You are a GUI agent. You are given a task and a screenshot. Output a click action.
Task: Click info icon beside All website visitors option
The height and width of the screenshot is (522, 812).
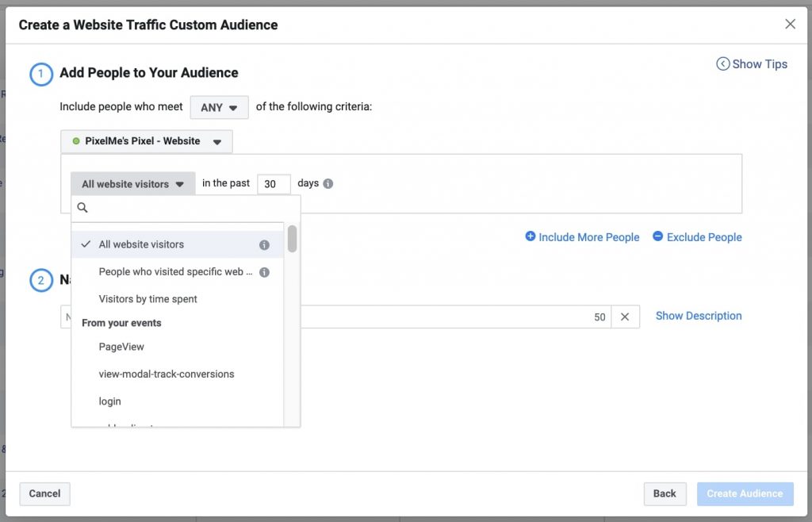265,245
